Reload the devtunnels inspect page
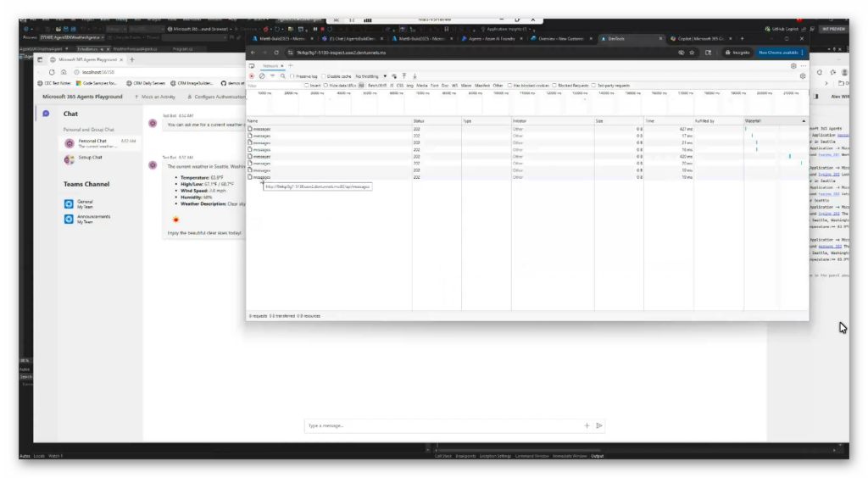This screenshot has height=478, width=868. 276,53
